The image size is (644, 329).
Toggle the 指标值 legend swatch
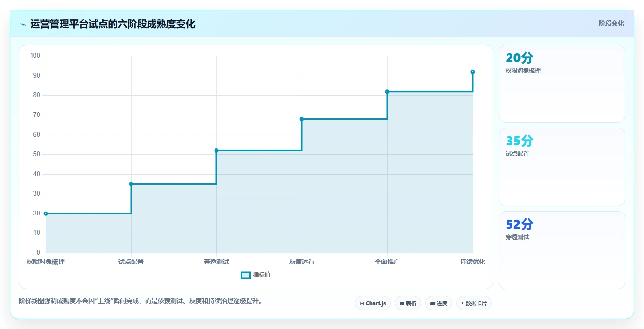pos(246,275)
